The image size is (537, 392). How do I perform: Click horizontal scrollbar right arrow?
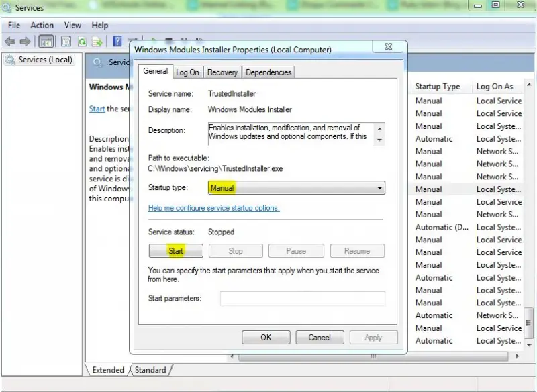pos(517,356)
